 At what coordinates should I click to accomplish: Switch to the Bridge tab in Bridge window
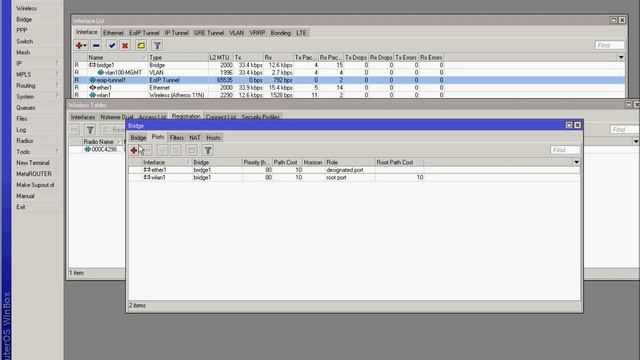click(x=138, y=138)
